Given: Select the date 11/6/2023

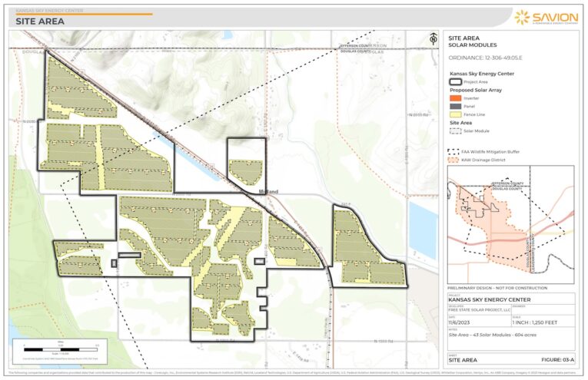Looking at the screenshot, I should click(x=459, y=322).
